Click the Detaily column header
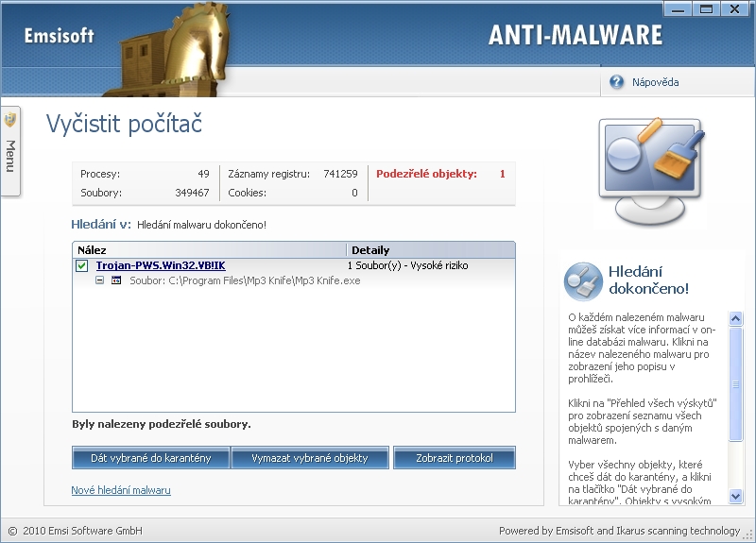The image size is (756, 543). [x=431, y=250]
